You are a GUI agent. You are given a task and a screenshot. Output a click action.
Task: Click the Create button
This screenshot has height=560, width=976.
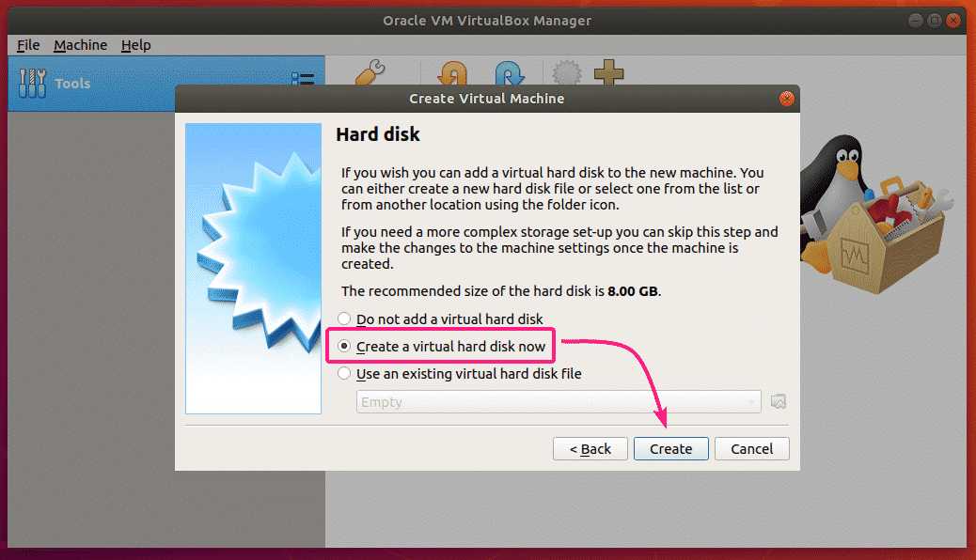(670, 449)
